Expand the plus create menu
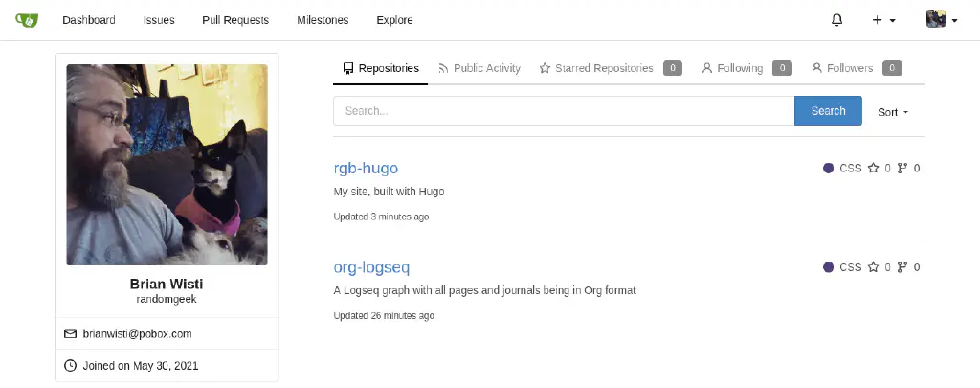Viewport: 980px width, 388px height. point(883,20)
